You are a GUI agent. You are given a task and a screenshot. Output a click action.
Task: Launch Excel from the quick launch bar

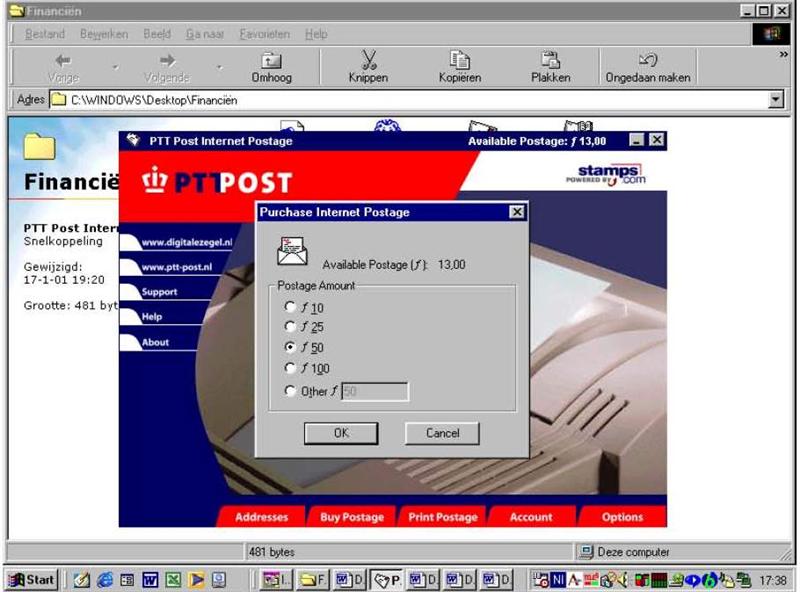173,580
